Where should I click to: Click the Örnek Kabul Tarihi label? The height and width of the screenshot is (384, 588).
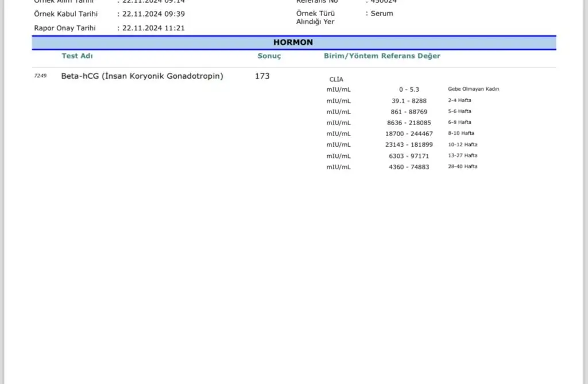click(x=65, y=14)
